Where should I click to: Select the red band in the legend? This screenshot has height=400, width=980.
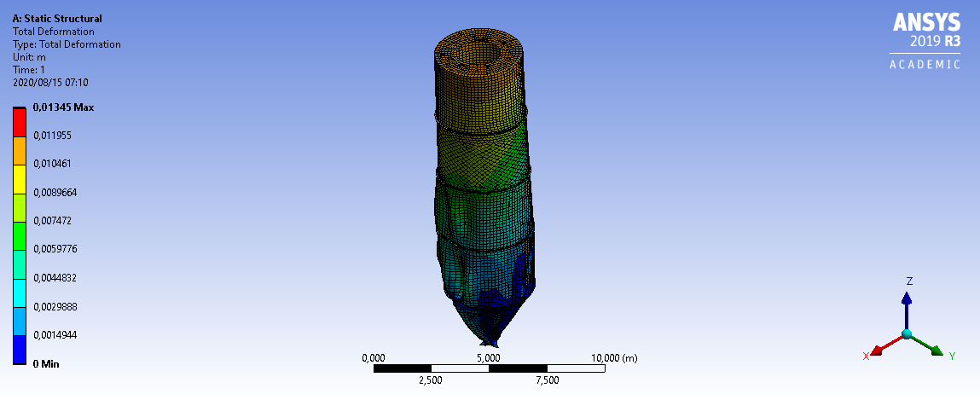pos(20,121)
